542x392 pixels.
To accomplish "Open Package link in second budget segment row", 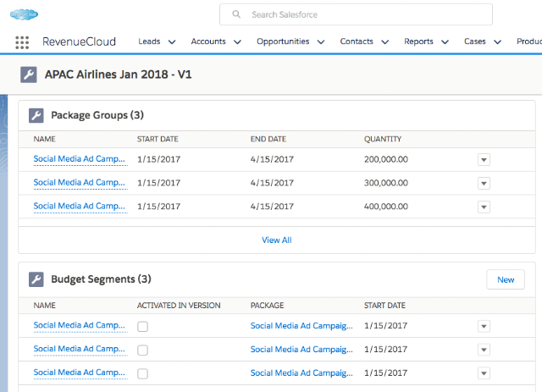I will click(301, 349).
